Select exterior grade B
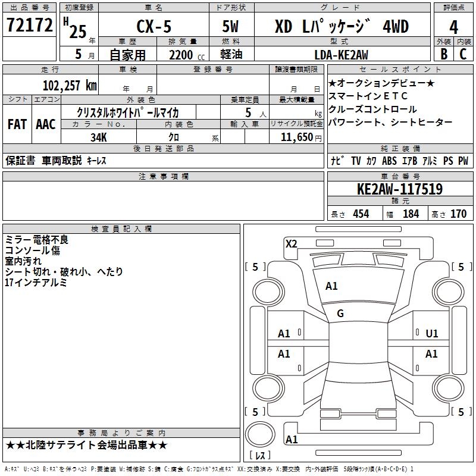The image size is (476, 476). coord(444,54)
